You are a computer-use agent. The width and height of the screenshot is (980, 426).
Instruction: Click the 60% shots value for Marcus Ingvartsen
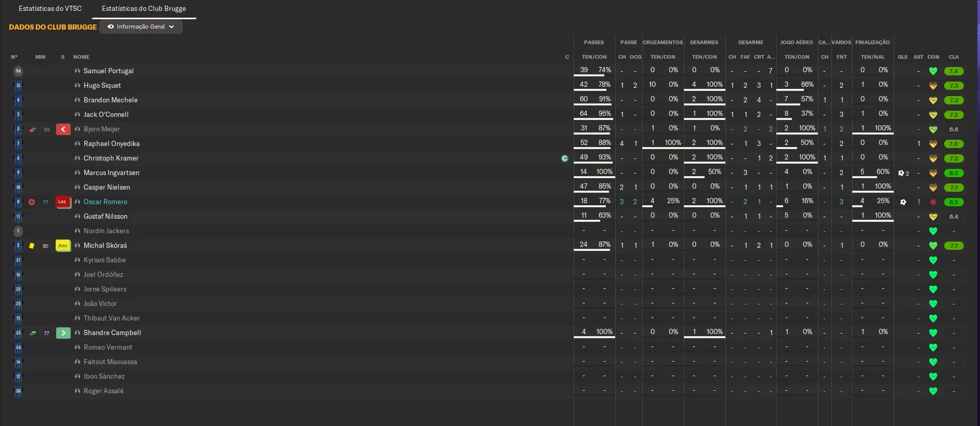[883, 172]
